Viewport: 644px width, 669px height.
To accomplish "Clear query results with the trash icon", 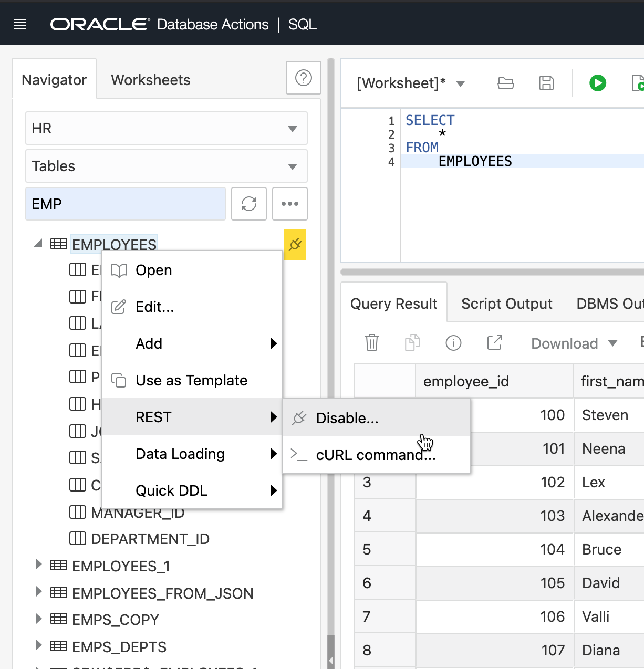I will click(x=372, y=343).
